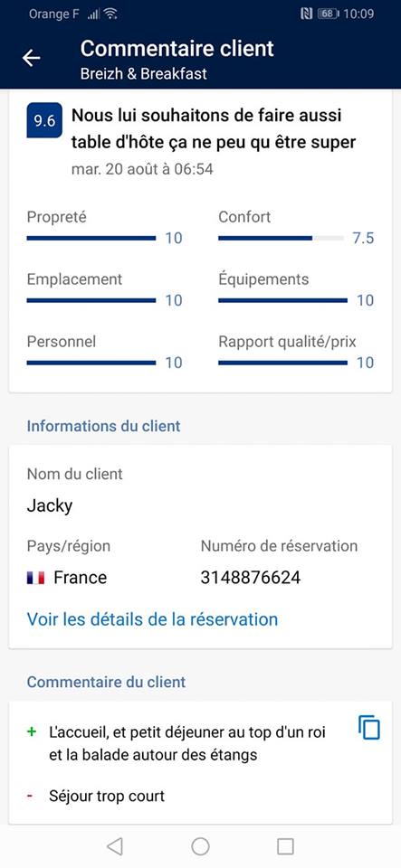Tap the back arrow in header

(31, 58)
